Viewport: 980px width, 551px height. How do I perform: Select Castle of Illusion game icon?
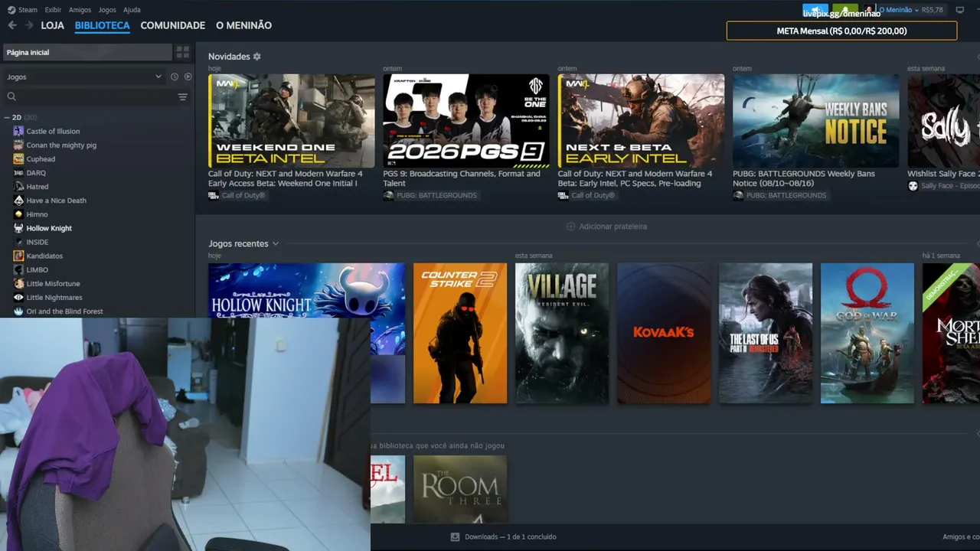(18, 131)
